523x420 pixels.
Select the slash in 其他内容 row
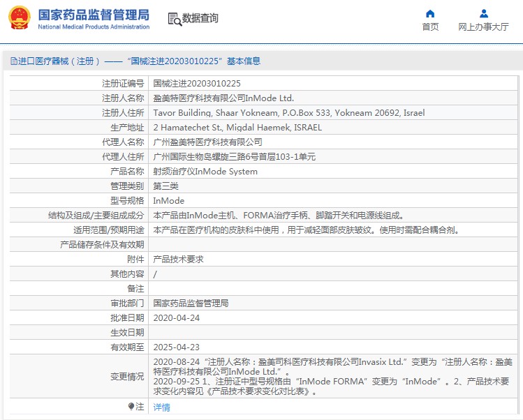(155, 274)
